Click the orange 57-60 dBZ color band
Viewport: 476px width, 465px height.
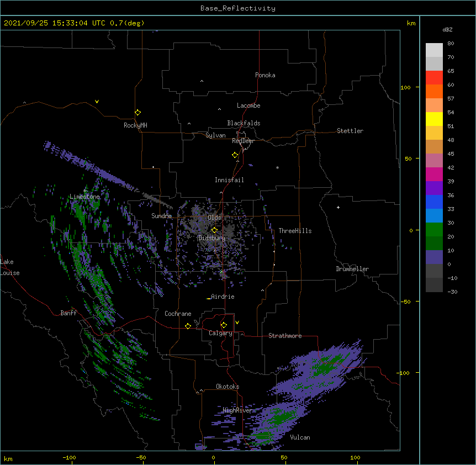434,91
